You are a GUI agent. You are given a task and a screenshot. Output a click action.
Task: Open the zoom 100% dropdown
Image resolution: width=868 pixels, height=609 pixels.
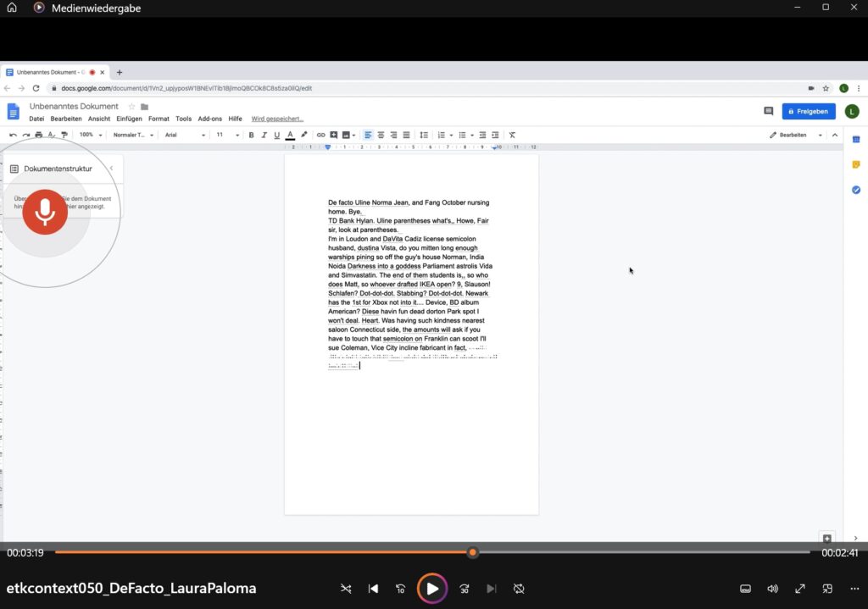click(91, 135)
